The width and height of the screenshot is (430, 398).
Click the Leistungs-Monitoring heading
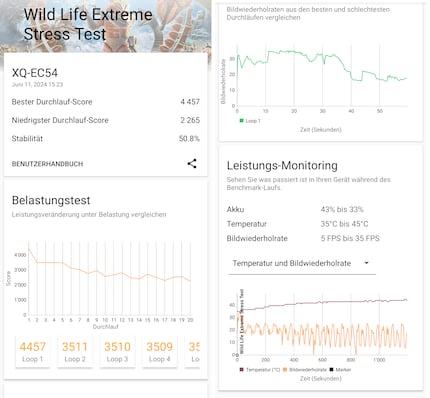pyautogui.click(x=282, y=166)
